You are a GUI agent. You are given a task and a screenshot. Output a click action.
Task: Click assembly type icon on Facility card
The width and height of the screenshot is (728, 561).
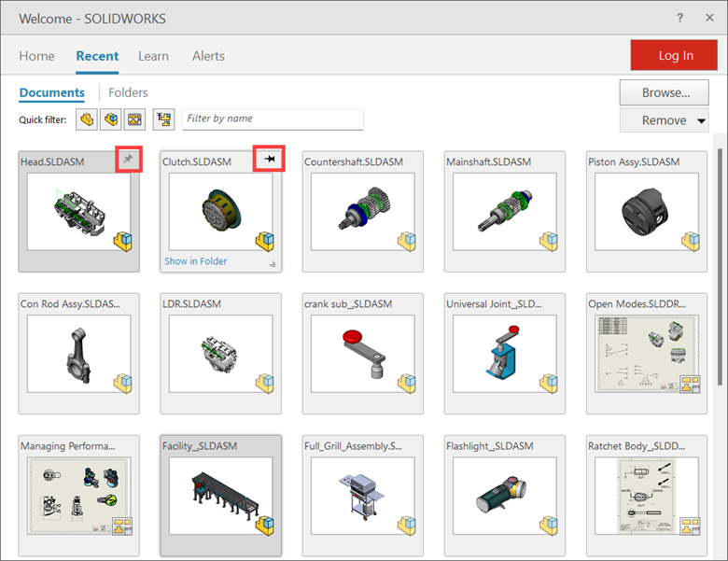coord(265,526)
